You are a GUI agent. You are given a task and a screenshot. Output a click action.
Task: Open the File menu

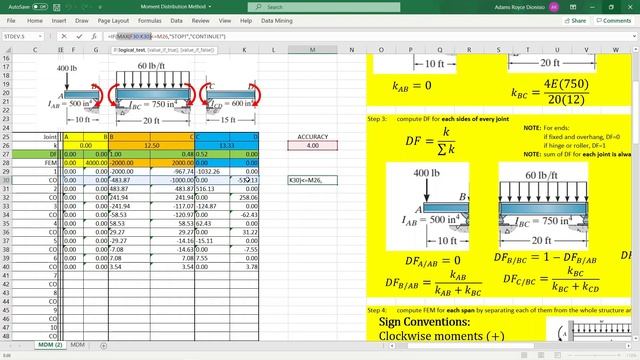click(x=11, y=20)
